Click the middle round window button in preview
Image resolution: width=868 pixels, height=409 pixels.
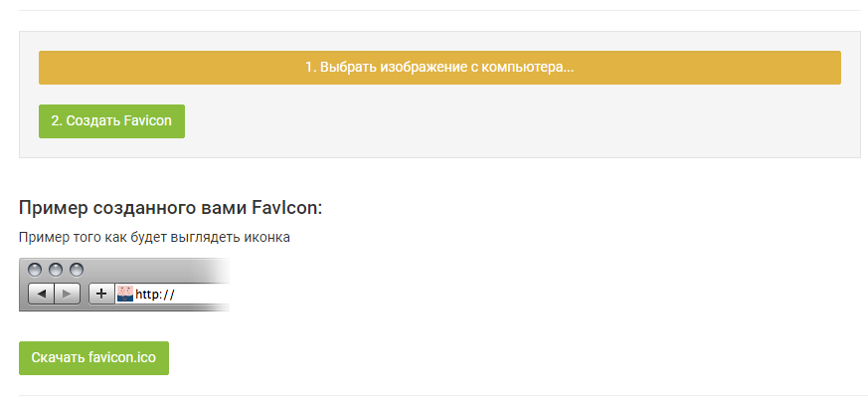point(55,270)
